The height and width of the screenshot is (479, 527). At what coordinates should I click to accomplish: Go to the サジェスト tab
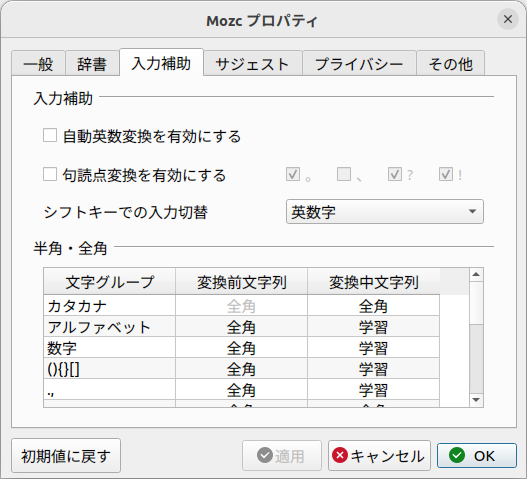pyautogui.click(x=252, y=64)
